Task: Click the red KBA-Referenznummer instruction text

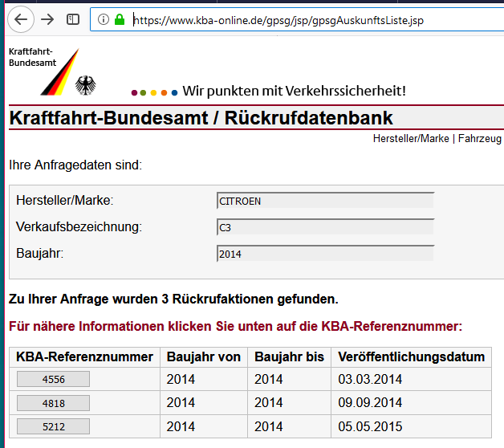Action: [x=236, y=327]
